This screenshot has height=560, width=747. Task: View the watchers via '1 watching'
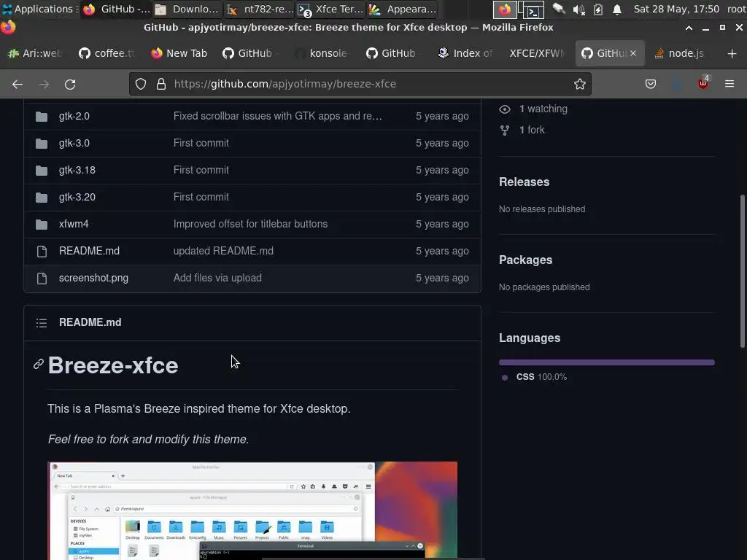click(543, 109)
